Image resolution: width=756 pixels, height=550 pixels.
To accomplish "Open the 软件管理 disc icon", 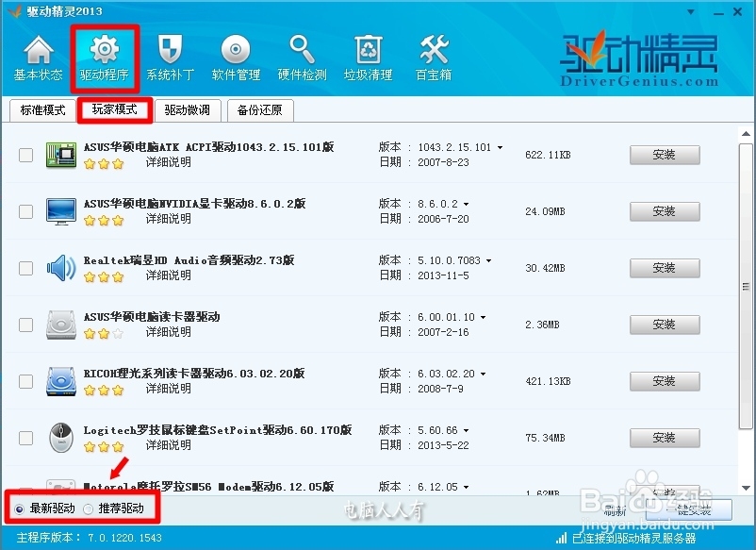I will tap(236, 58).
